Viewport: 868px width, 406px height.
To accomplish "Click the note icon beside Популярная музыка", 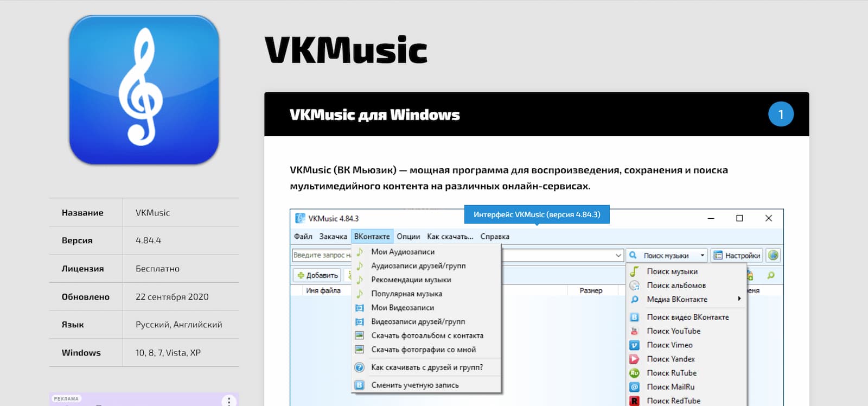I will tap(359, 294).
